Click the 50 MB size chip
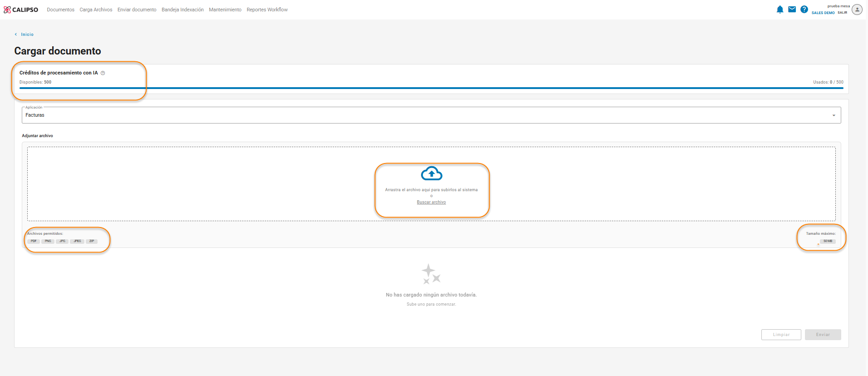 [828, 241]
